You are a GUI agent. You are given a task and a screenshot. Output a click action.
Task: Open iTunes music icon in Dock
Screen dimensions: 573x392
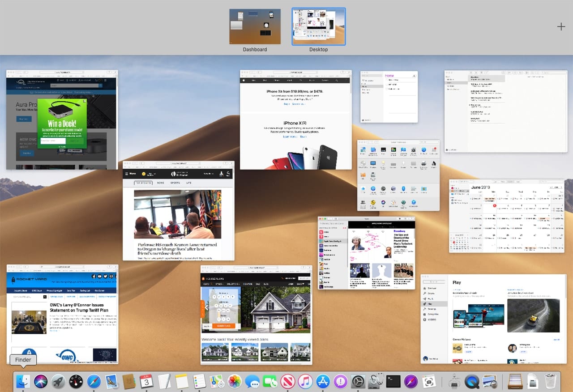click(x=305, y=381)
